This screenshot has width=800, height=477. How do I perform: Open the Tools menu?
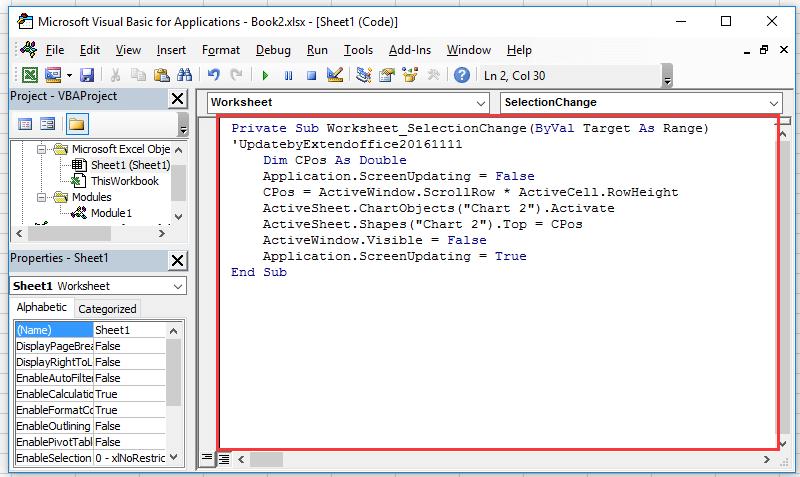[358, 50]
